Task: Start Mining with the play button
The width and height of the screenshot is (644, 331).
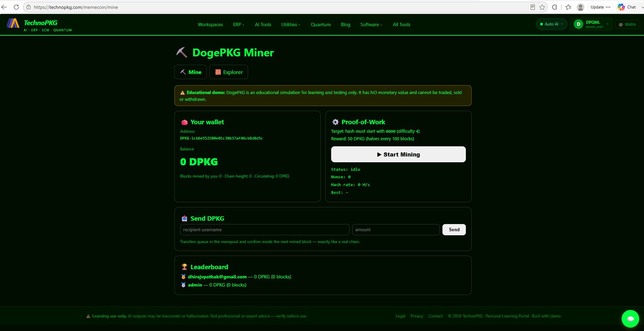Action: coord(398,155)
